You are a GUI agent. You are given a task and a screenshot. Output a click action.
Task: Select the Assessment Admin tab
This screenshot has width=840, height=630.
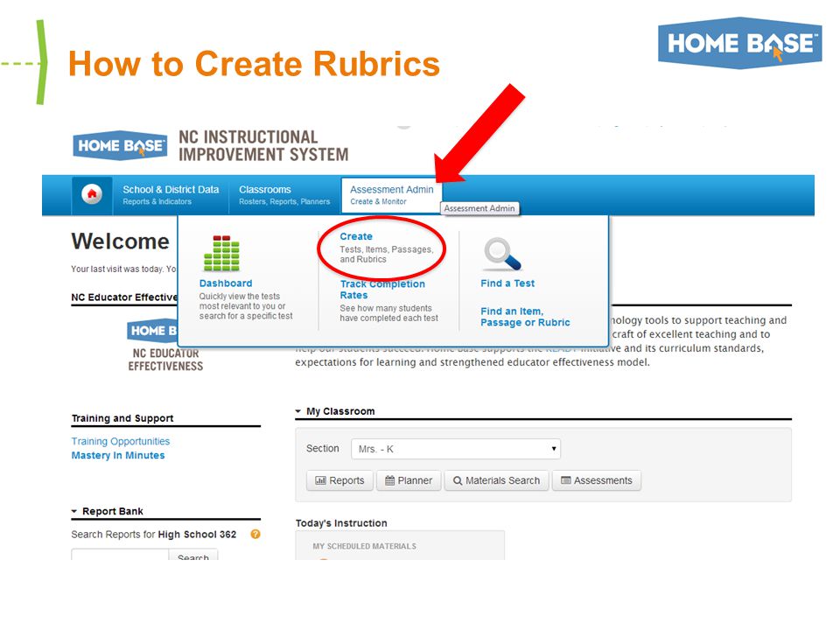pyautogui.click(x=392, y=195)
